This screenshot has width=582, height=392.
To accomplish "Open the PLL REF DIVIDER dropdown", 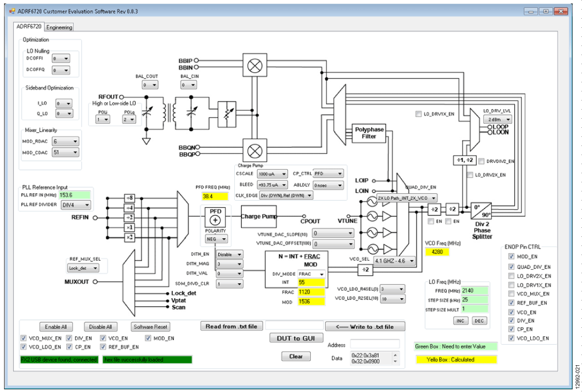I will click(76, 205).
